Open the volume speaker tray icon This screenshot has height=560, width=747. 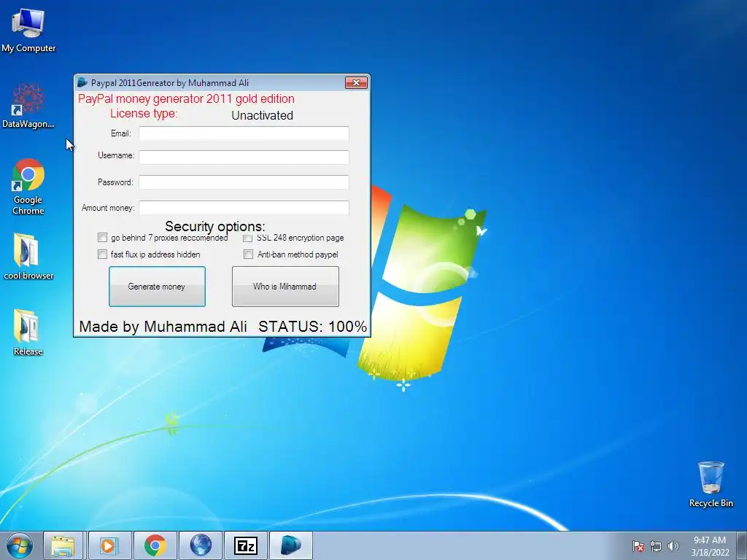673,546
